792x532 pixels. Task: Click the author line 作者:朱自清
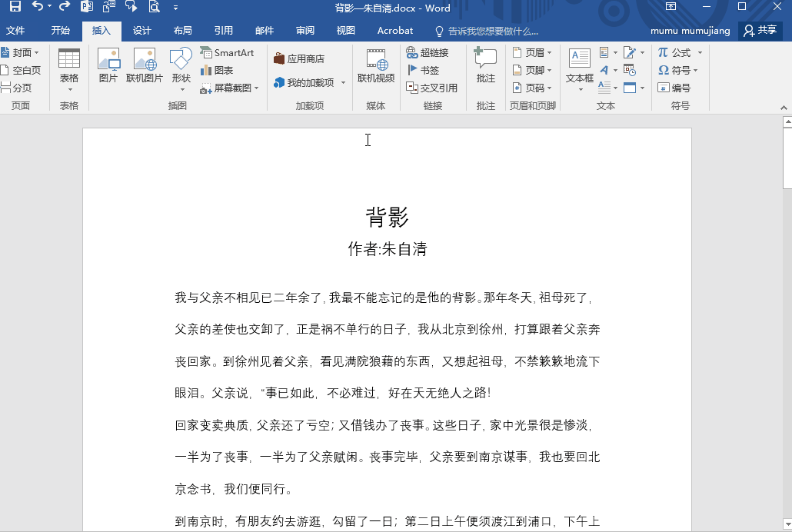pyautogui.click(x=388, y=248)
